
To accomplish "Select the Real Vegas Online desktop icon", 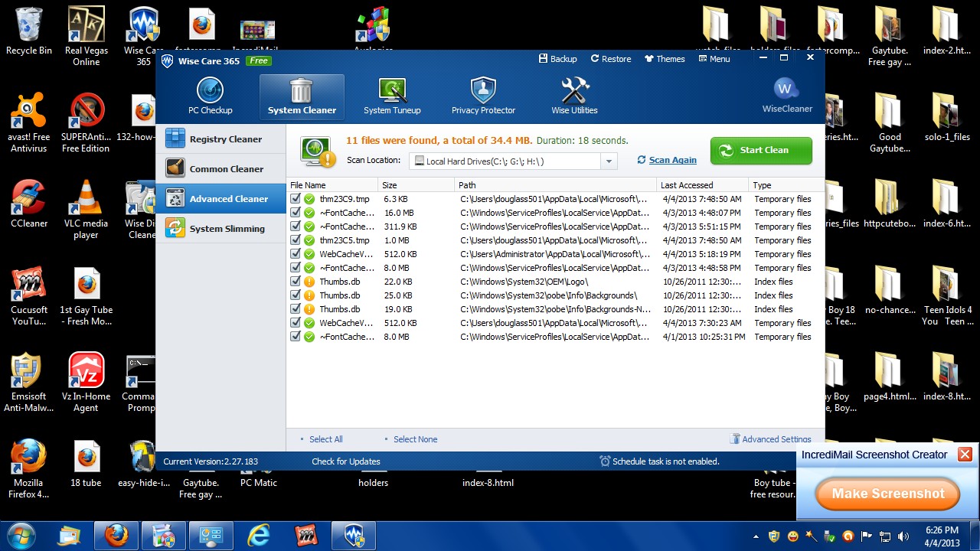I will (x=87, y=37).
